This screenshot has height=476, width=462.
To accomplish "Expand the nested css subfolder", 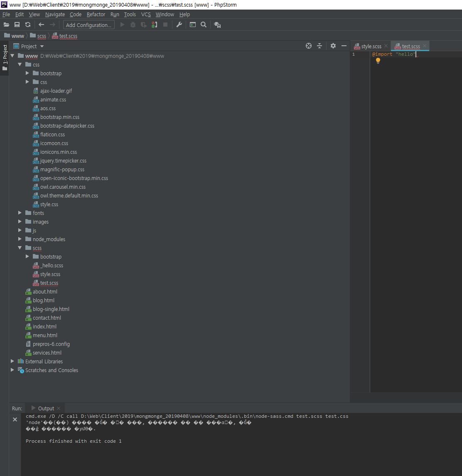I will tap(27, 82).
